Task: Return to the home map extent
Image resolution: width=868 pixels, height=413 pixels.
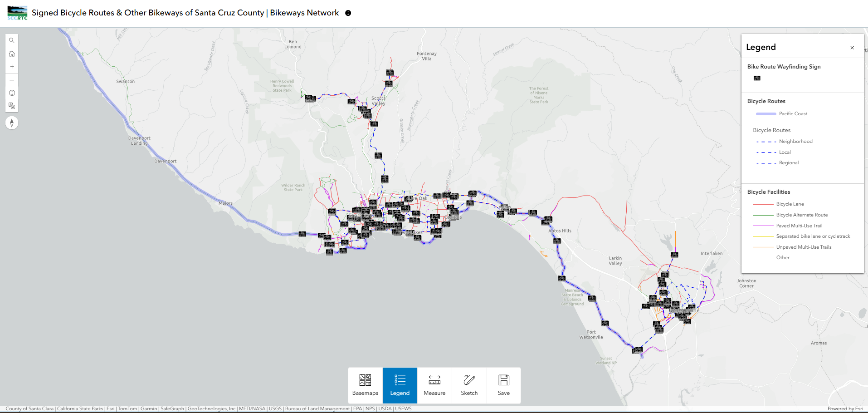Action: [x=12, y=54]
